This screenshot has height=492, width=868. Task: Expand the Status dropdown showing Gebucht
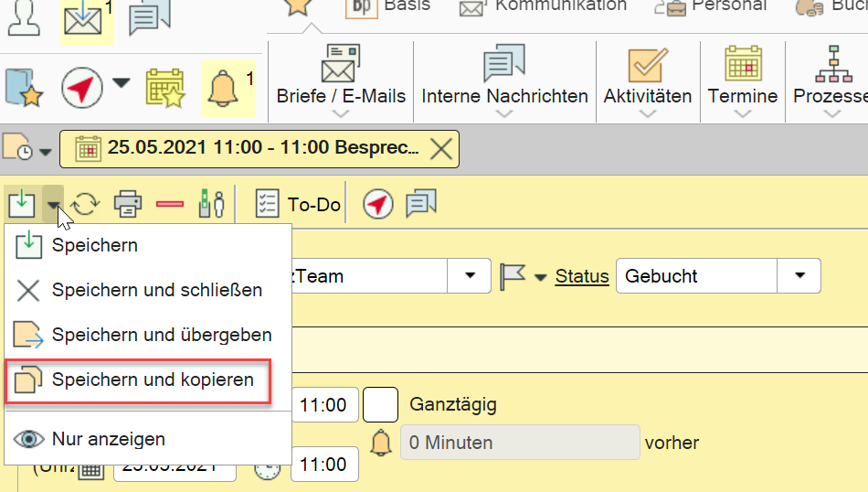pos(800,275)
